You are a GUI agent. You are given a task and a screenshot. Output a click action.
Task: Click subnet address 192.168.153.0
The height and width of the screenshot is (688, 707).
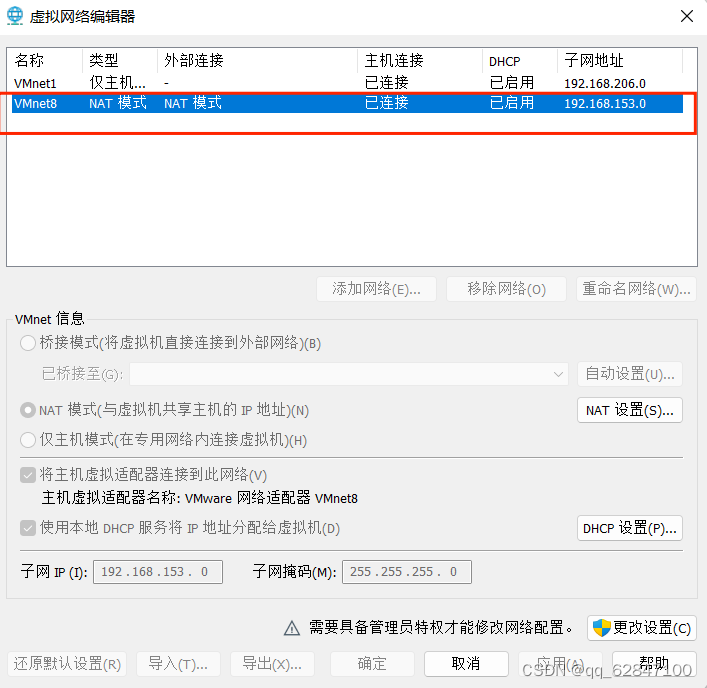605,104
